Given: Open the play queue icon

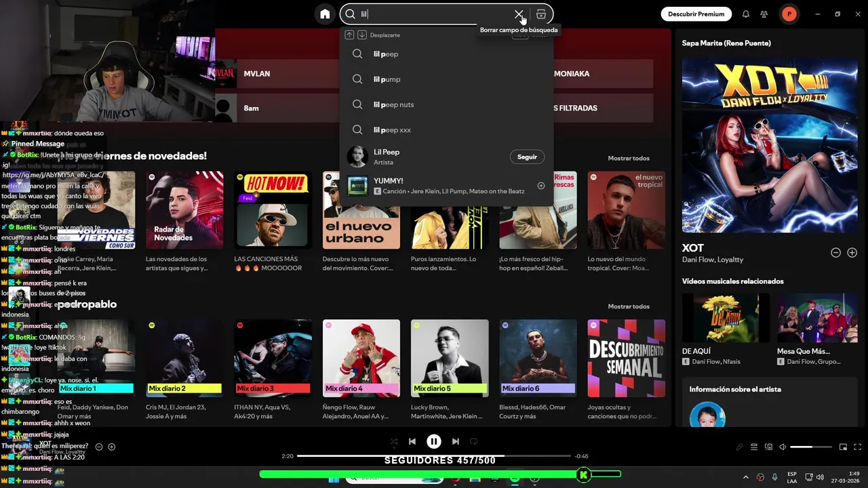Looking at the screenshot, I should pos(754,447).
